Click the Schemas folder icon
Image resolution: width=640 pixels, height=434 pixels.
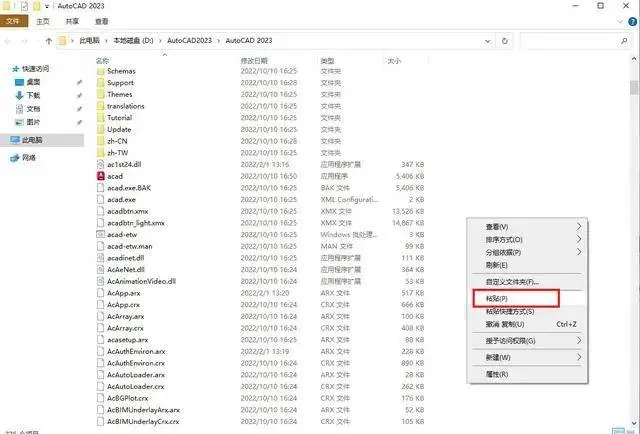(101, 71)
